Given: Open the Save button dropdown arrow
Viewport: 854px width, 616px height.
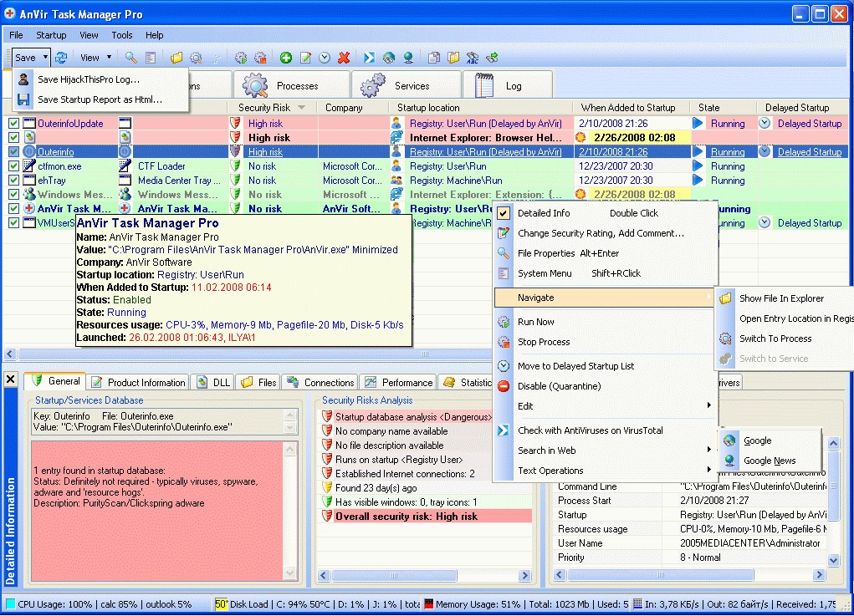Looking at the screenshot, I should pyautogui.click(x=47, y=57).
